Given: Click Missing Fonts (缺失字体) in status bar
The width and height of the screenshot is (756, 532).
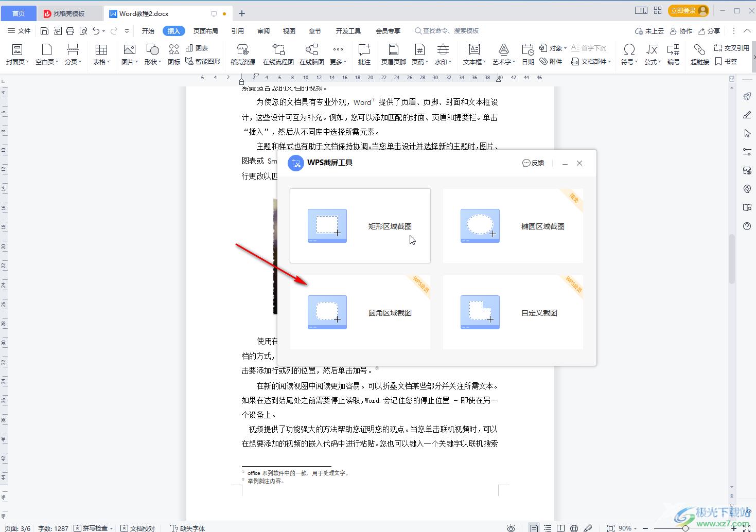Looking at the screenshot, I should [x=188, y=528].
